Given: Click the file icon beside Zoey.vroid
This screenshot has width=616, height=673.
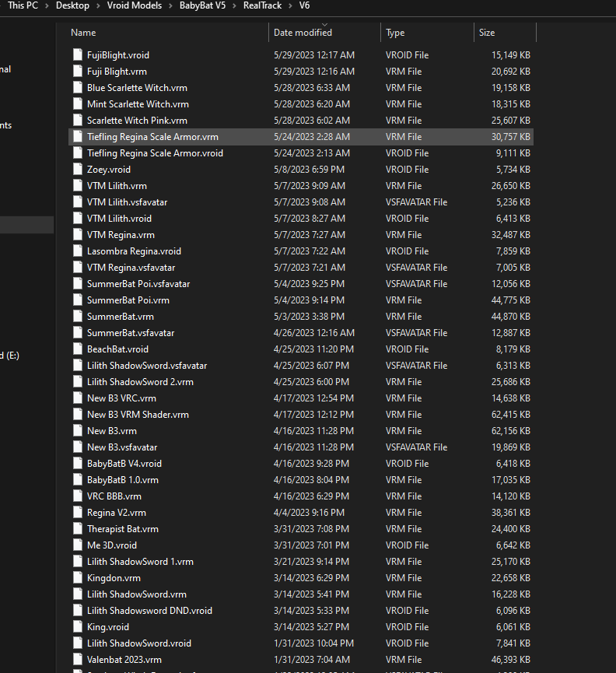Looking at the screenshot, I should click(77, 170).
